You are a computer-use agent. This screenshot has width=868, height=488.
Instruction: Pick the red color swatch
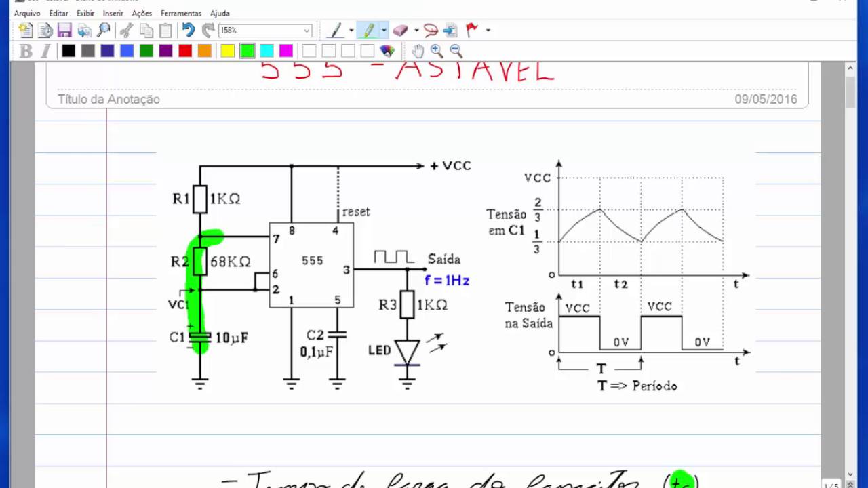[x=185, y=51]
